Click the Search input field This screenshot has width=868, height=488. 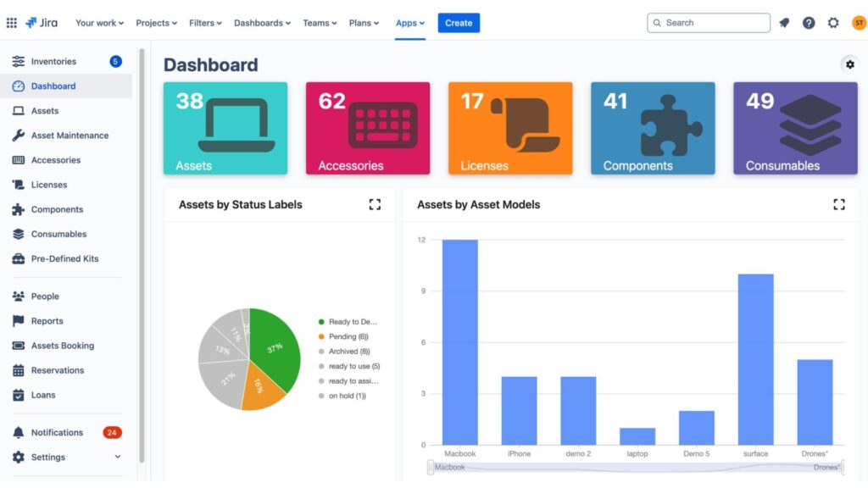tap(709, 23)
